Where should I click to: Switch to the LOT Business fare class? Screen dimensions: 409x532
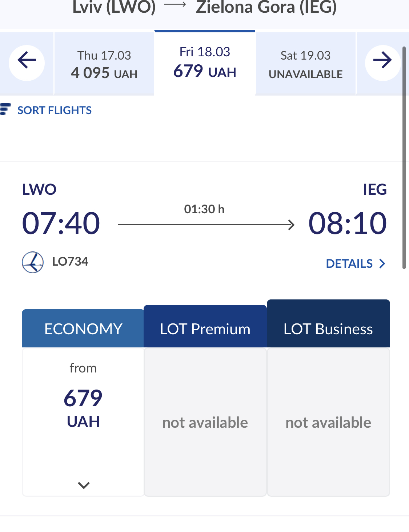(328, 329)
